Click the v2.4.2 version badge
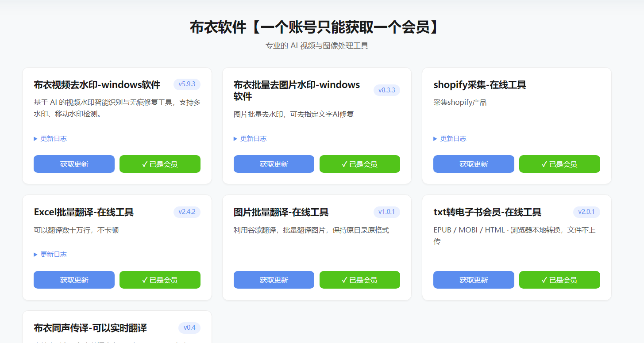 pyautogui.click(x=187, y=212)
